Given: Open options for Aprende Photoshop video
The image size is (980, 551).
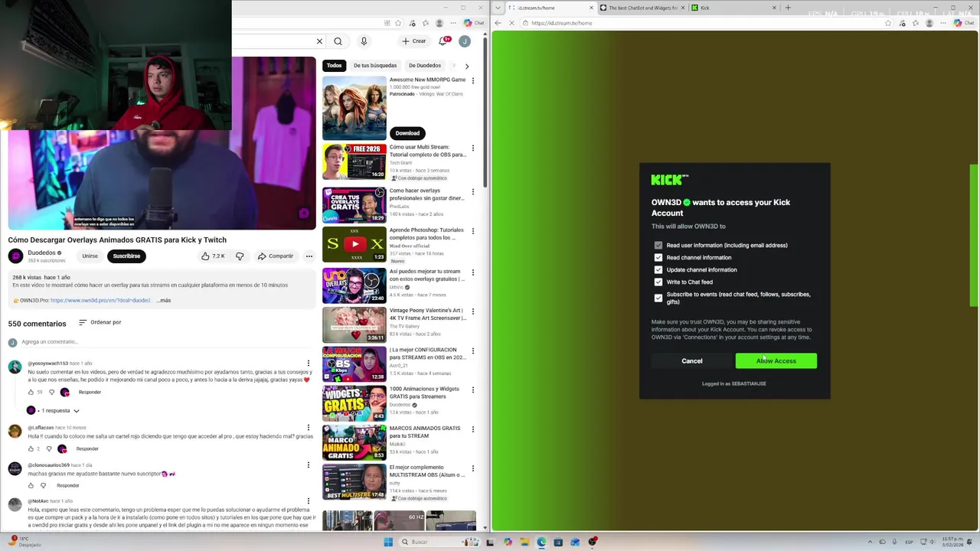Looking at the screenshot, I should (472, 231).
